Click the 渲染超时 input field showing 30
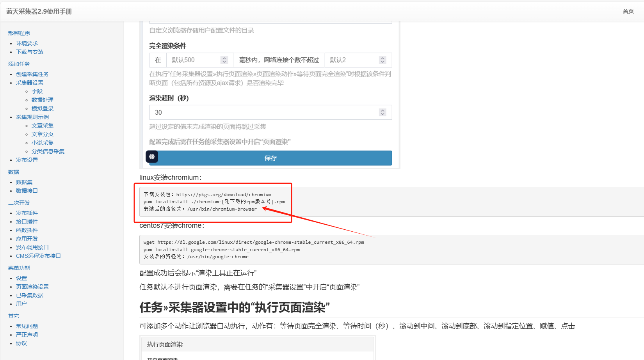The width and height of the screenshot is (644, 360). [x=263, y=112]
